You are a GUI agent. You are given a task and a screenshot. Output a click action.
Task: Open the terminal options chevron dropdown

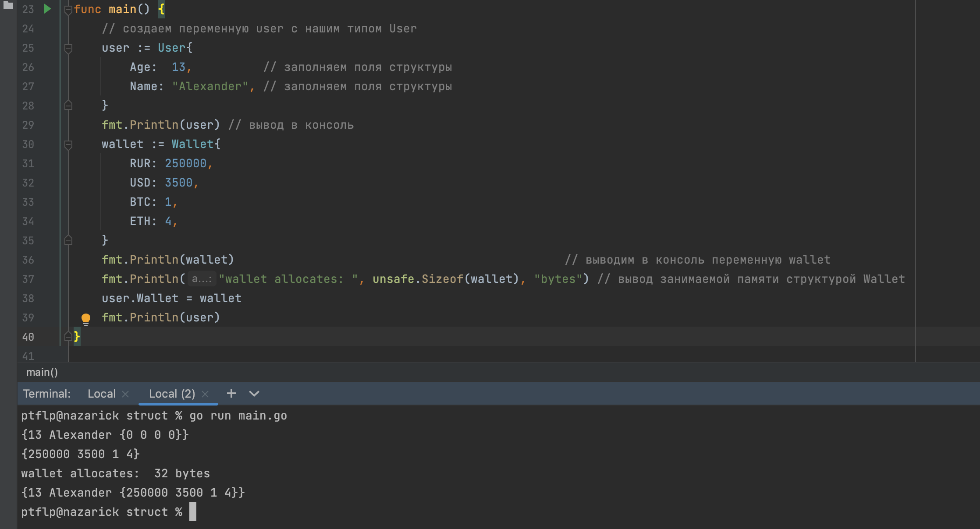[254, 393]
